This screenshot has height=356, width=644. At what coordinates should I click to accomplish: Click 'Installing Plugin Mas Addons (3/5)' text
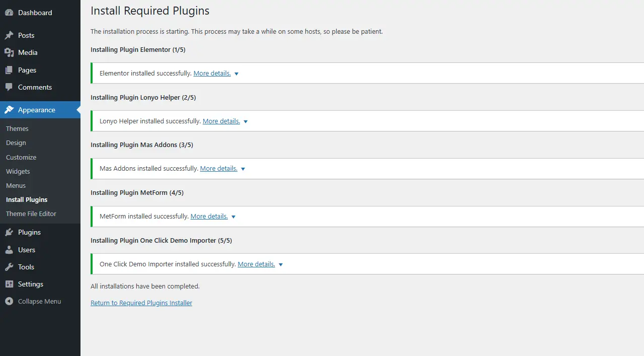(142, 145)
